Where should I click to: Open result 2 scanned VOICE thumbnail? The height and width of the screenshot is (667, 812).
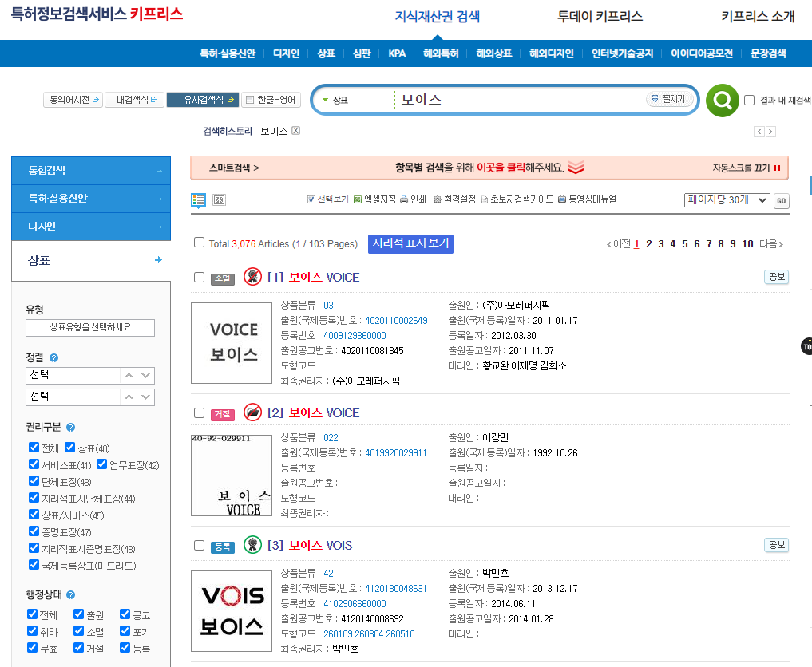pos(232,476)
